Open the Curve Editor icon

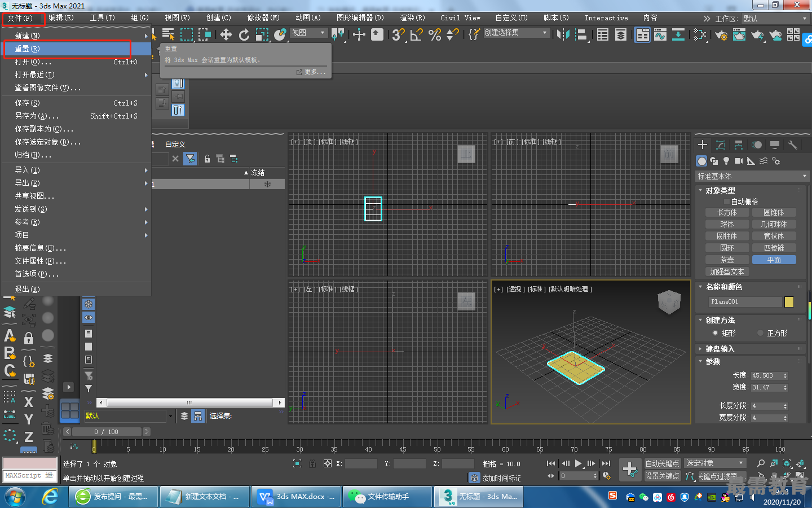click(x=660, y=35)
